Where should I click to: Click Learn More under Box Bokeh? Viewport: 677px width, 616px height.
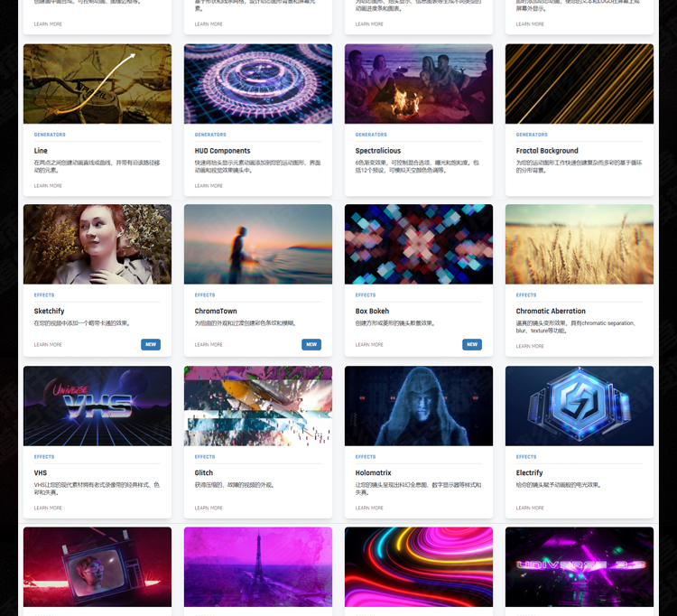(x=369, y=345)
